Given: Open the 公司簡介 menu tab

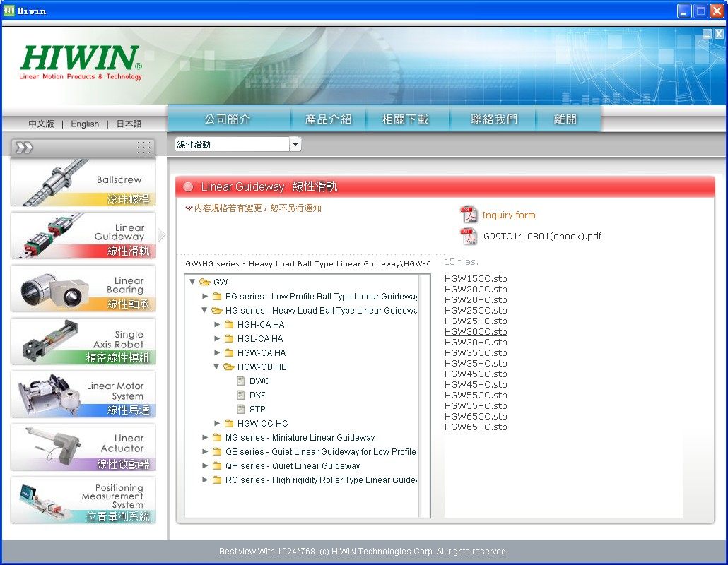Looking at the screenshot, I should pyautogui.click(x=228, y=119).
